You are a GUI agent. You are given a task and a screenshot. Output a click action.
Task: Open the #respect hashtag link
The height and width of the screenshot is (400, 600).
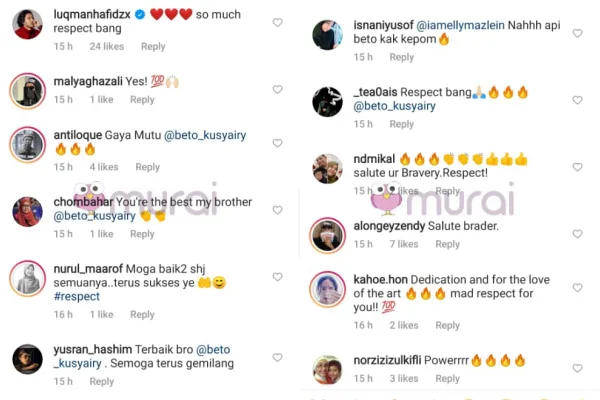click(x=77, y=296)
